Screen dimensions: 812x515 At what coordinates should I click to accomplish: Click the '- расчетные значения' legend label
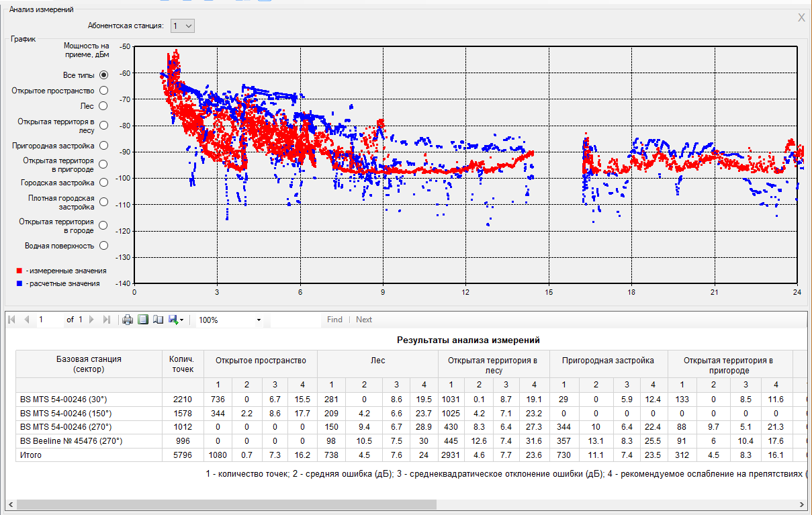[62, 283]
